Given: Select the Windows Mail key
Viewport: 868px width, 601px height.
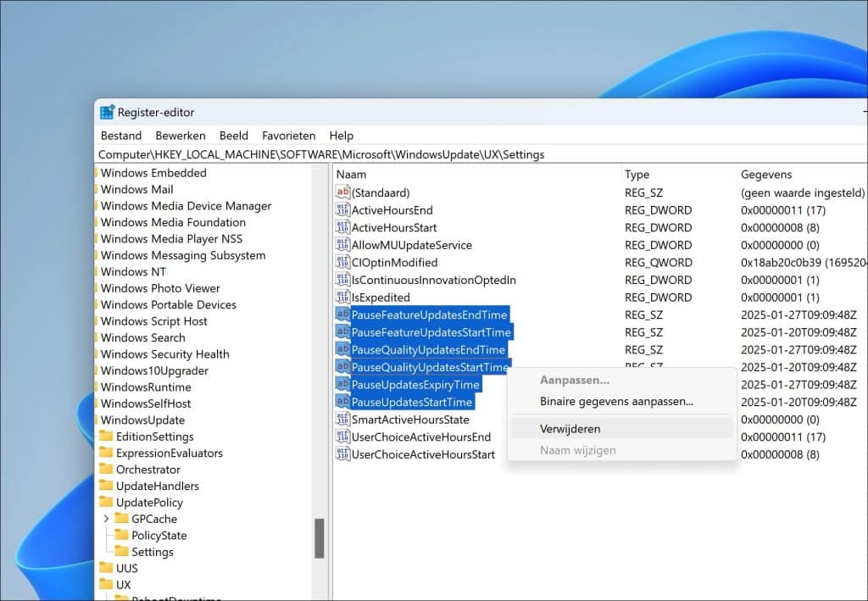Looking at the screenshot, I should pyautogui.click(x=136, y=189).
